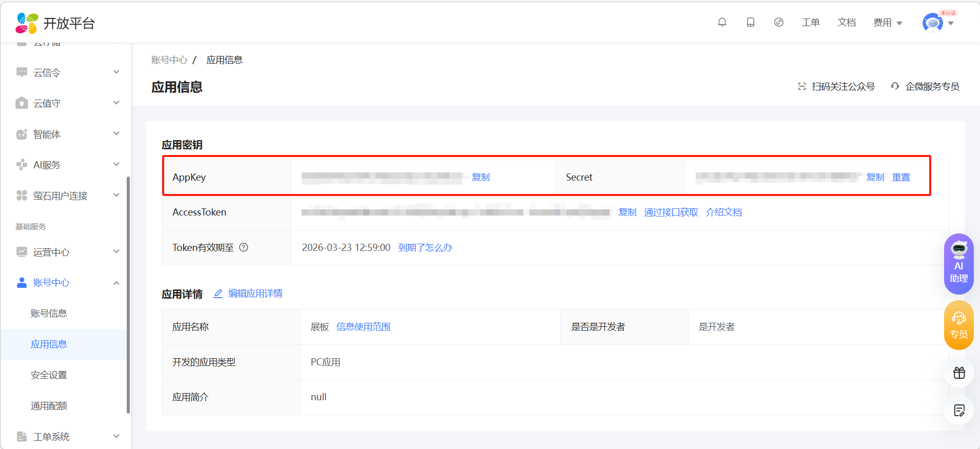Open the 费用 dropdown menu

pos(887,23)
